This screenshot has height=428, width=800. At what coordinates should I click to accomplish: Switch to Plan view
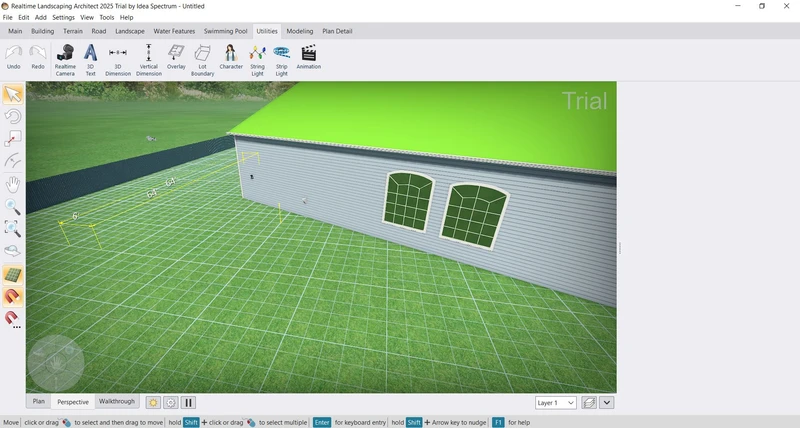point(38,401)
